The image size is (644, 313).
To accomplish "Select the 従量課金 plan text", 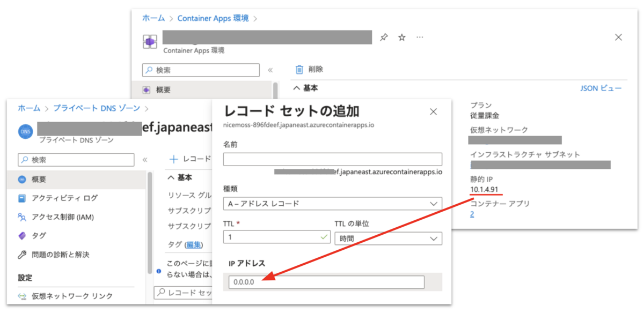I will coord(485,115).
